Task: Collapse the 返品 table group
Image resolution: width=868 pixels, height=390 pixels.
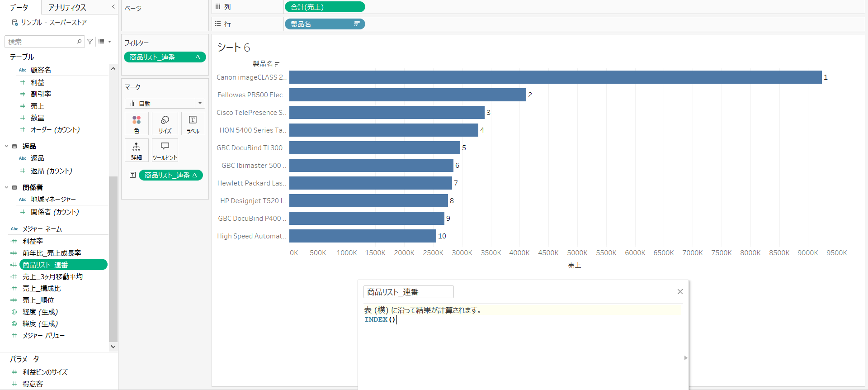Action: point(7,146)
